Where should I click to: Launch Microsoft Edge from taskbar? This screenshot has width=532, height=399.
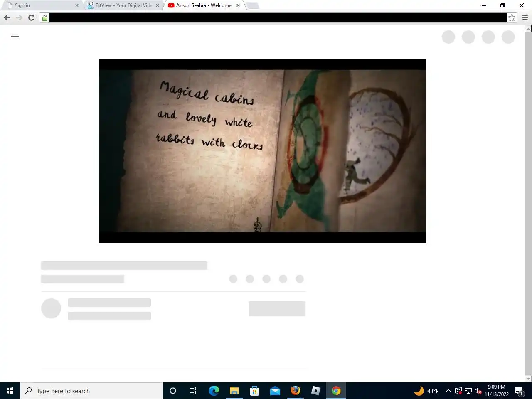pyautogui.click(x=214, y=391)
